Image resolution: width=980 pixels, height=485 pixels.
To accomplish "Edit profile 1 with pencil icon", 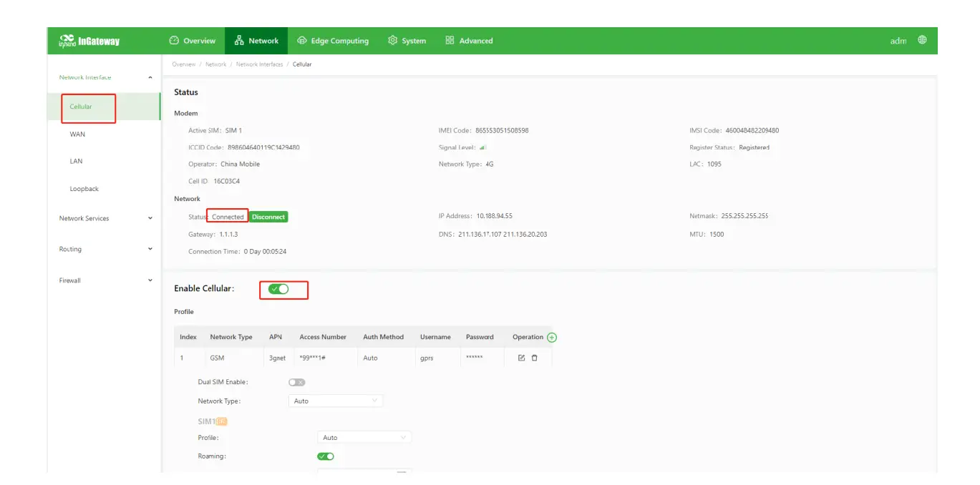I will click(x=521, y=358).
